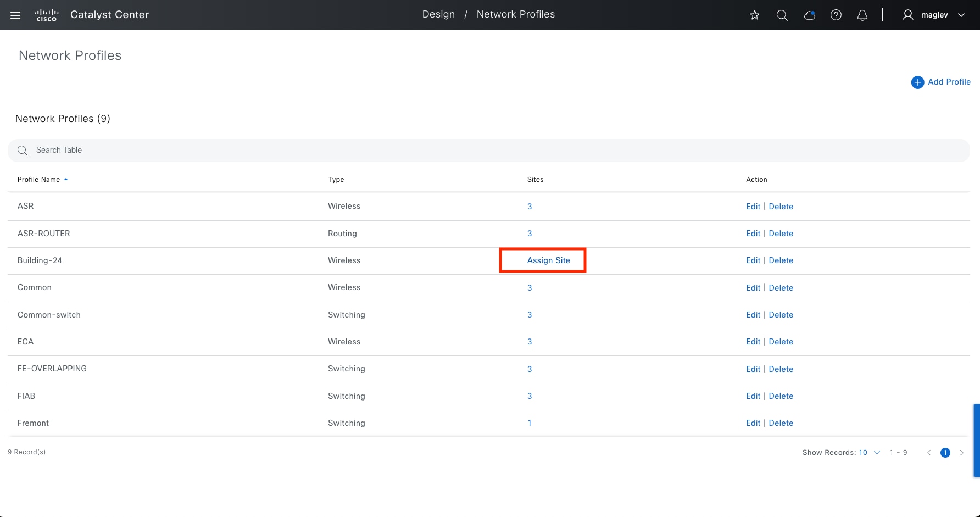
Task: Click the Type column header
Action: (x=336, y=180)
